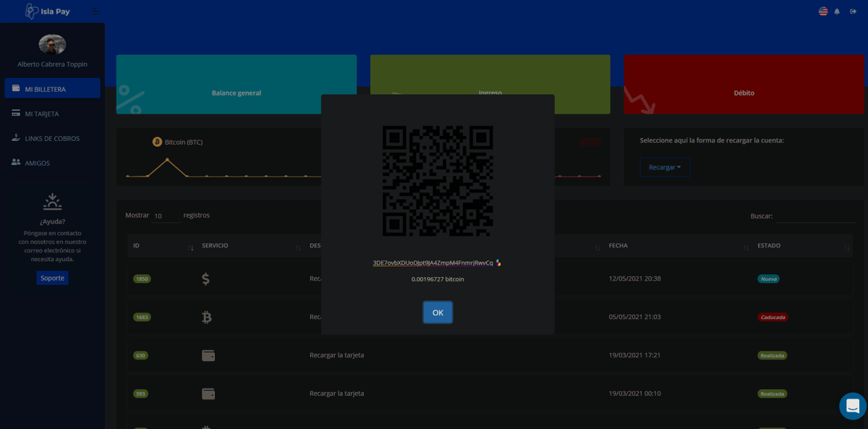Sort the table by SERVICIO column

pyautogui.click(x=250, y=246)
